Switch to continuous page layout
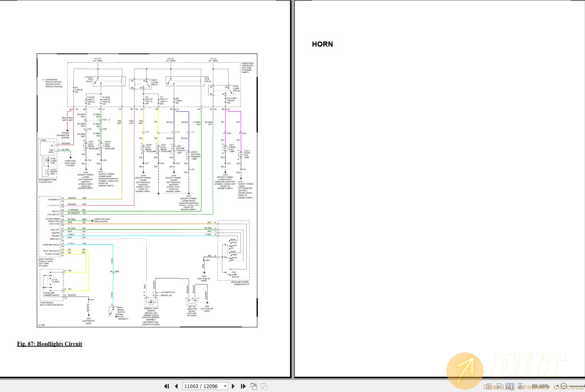 pos(499,386)
